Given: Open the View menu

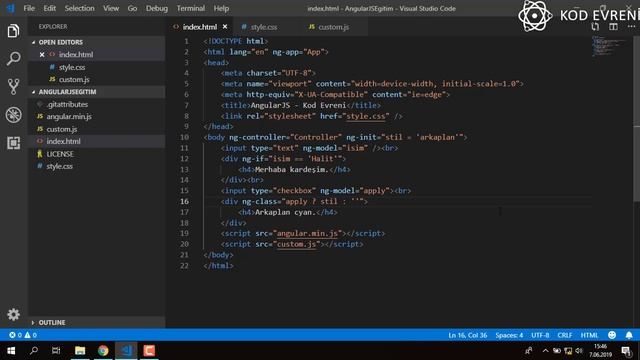Looking at the screenshot, I should pos(111,8).
